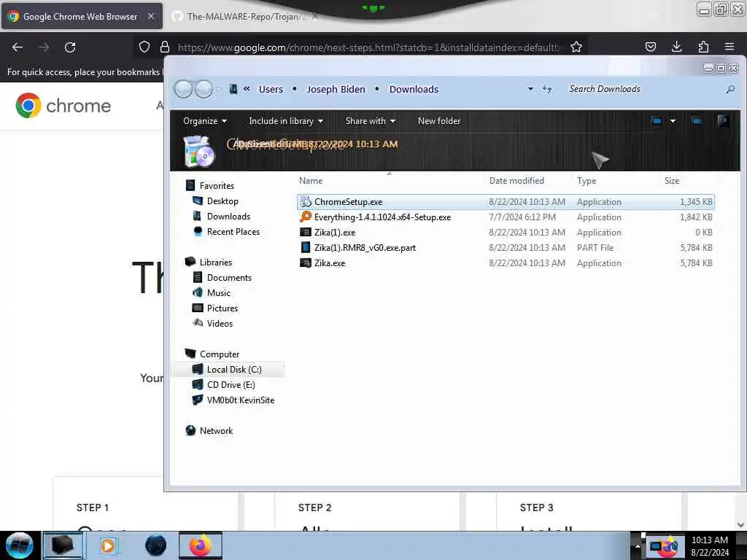Click the padlock site security icon
This screenshot has height=560, width=747.
pyautogui.click(x=165, y=47)
